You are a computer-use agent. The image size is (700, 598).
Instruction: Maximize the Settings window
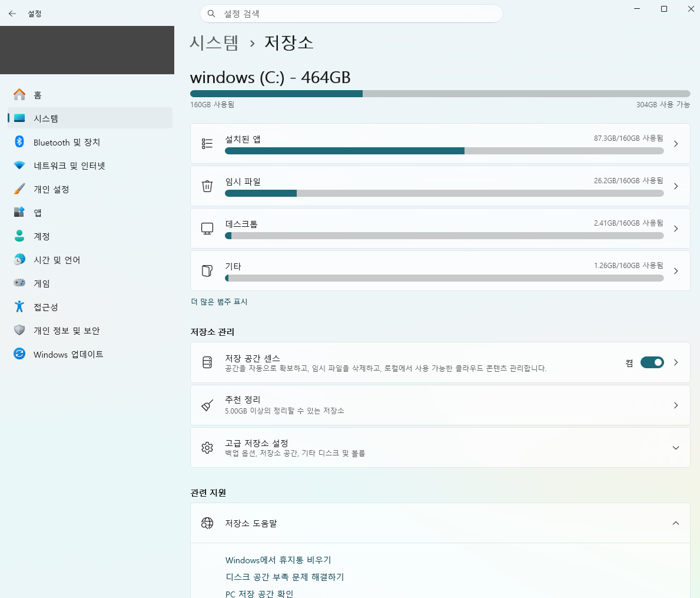pyautogui.click(x=664, y=9)
